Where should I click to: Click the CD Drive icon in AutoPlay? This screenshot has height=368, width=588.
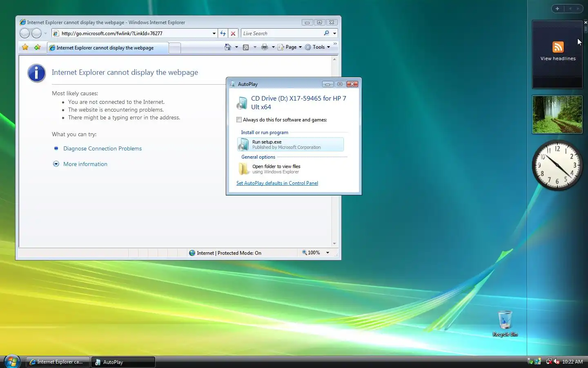point(242,103)
